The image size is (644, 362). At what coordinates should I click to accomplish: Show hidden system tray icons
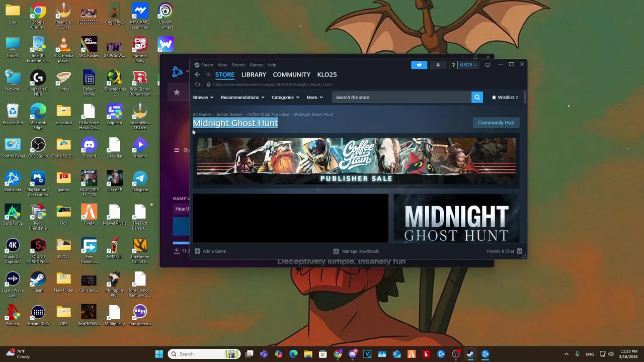point(566,354)
